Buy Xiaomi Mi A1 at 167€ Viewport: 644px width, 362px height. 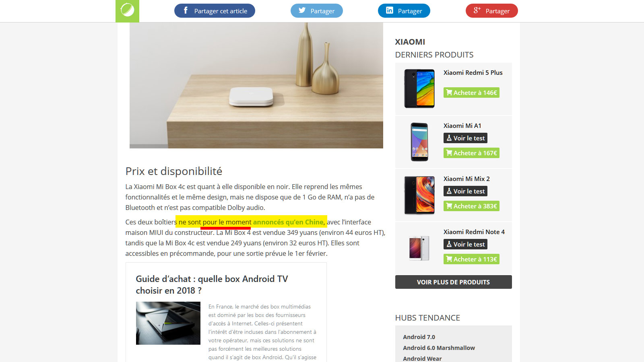click(471, 153)
